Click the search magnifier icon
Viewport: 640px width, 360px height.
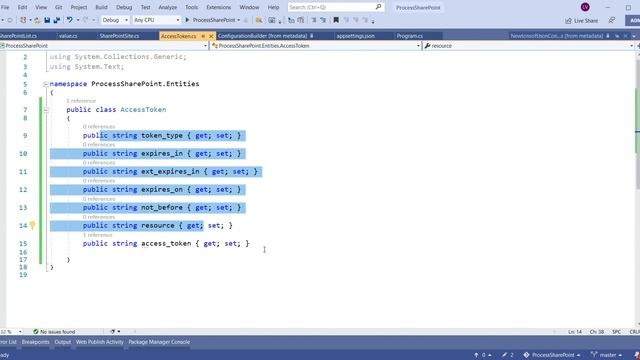(378, 7)
